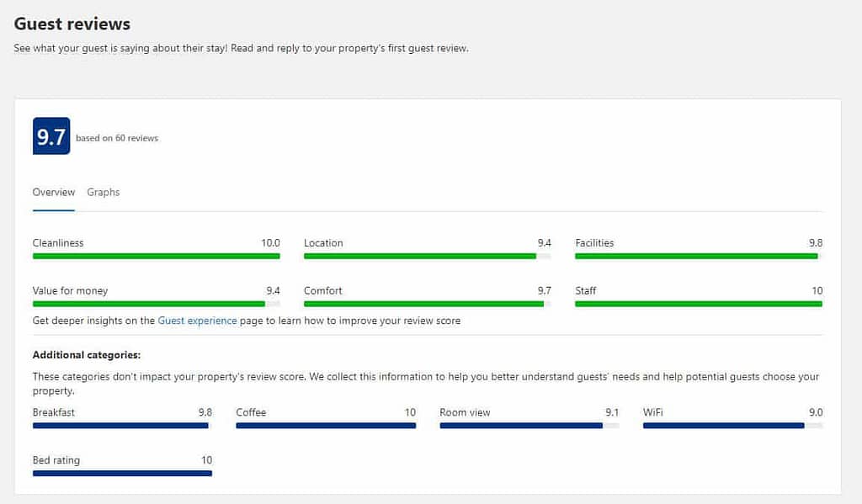This screenshot has height=504, width=862.
Task: Open the Guest experience link
Action: (x=197, y=321)
